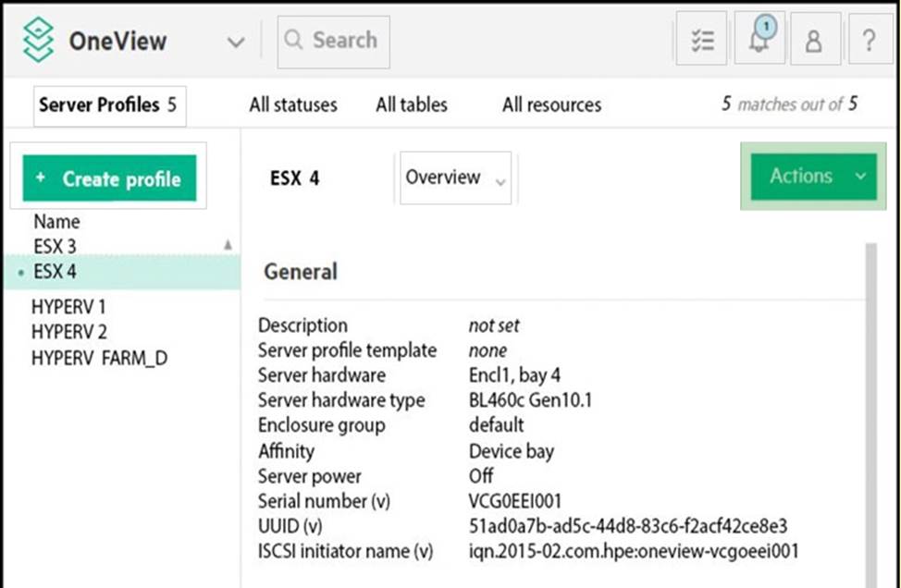901x588 pixels.
Task: Click the Description value not set
Action: pos(494,325)
